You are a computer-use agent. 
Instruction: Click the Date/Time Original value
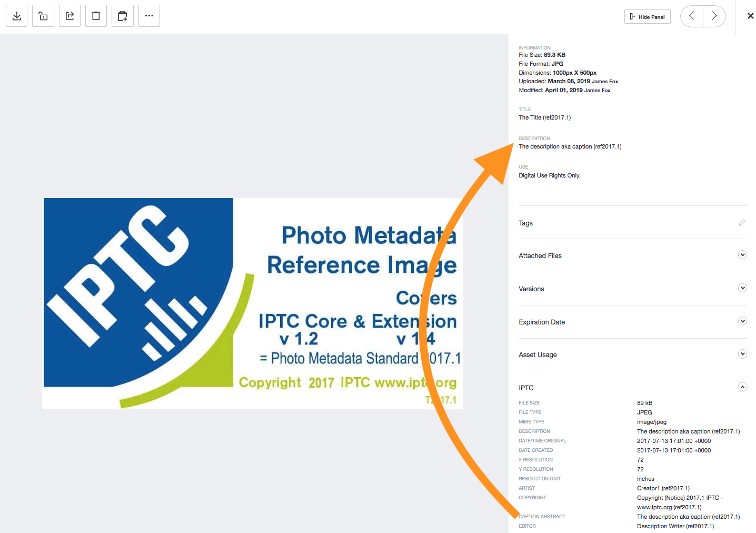(674, 441)
